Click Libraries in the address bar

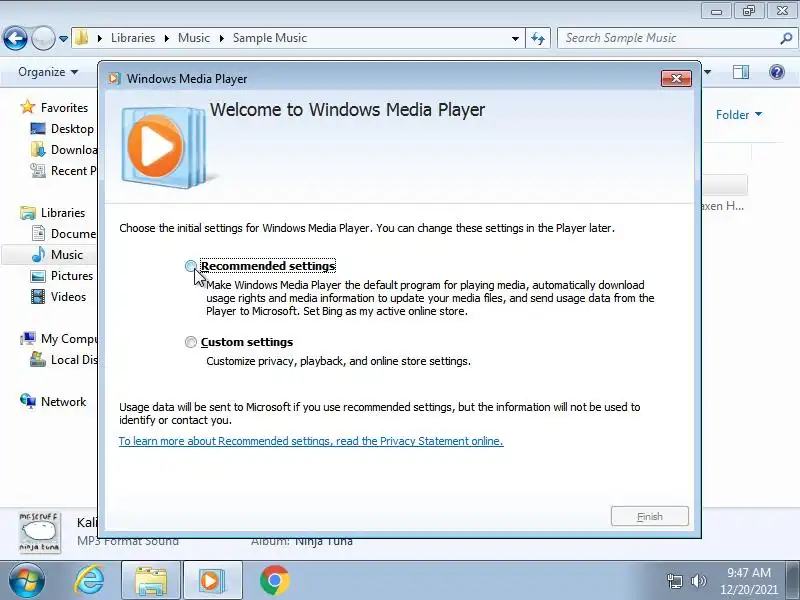click(133, 38)
